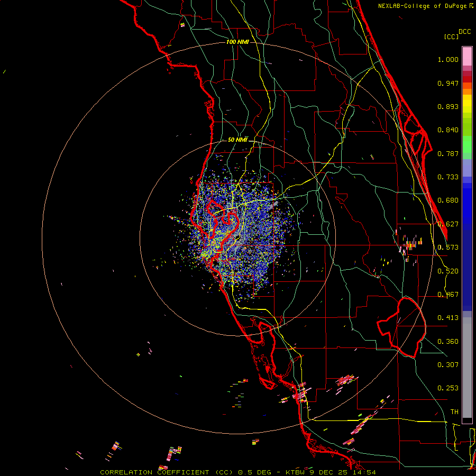The height and width of the screenshot is (476, 476).
Task: Click the TH threshold label
Action: pyautogui.click(x=454, y=411)
